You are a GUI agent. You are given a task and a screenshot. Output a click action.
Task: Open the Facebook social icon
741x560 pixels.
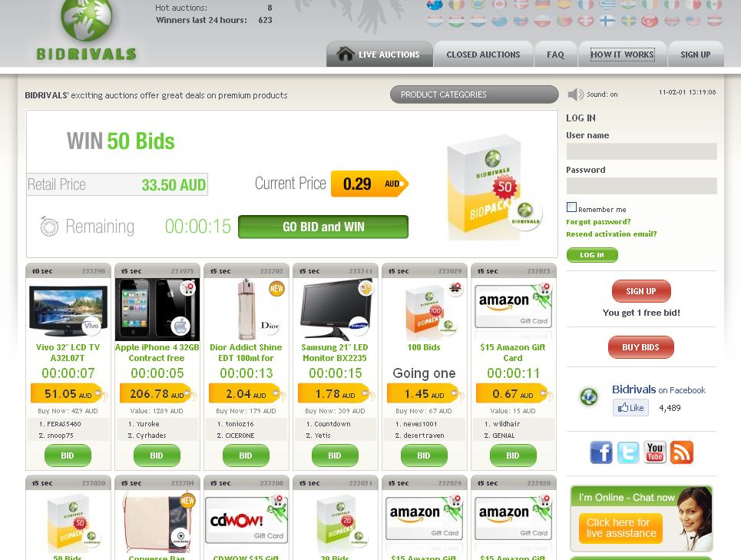pyautogui.click(x=601, y=452)
